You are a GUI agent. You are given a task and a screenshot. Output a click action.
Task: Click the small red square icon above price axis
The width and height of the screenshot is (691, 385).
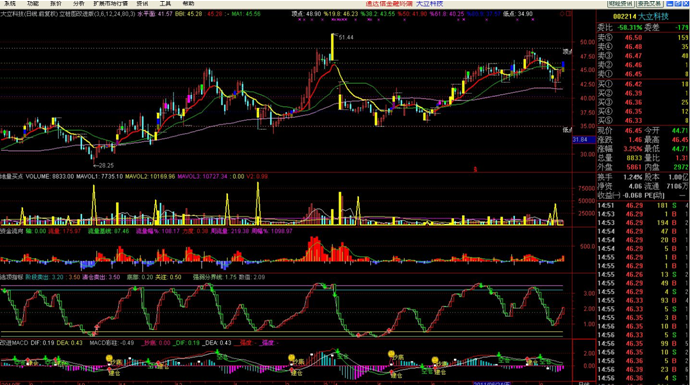[569, 14]
